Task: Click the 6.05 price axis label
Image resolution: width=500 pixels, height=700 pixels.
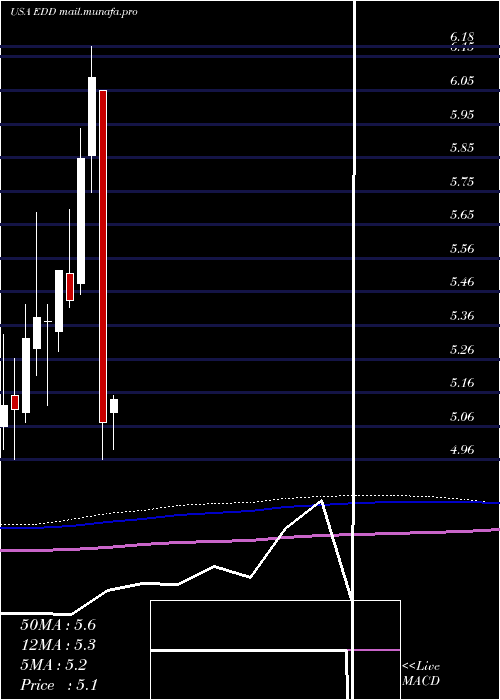Action: (462, 81)
